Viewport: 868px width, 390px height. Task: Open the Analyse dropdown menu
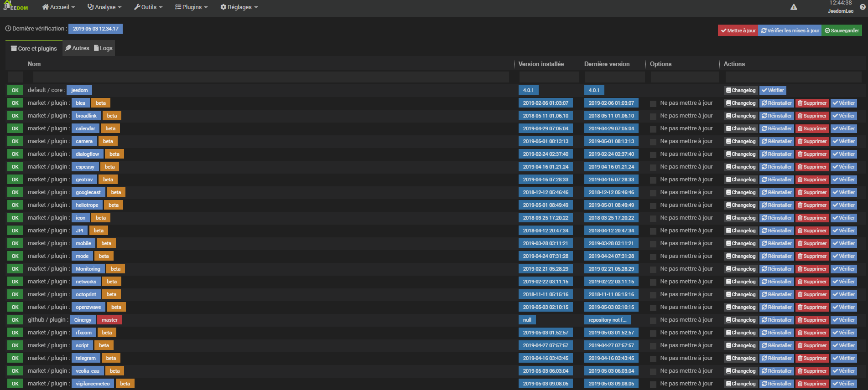tap(104, 7)
